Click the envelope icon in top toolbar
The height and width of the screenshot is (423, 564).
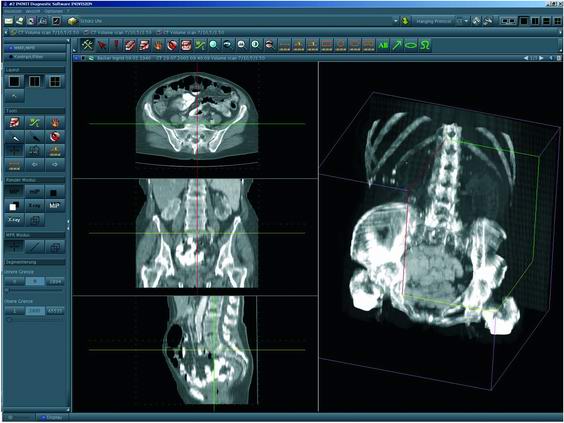pos(8,21)
